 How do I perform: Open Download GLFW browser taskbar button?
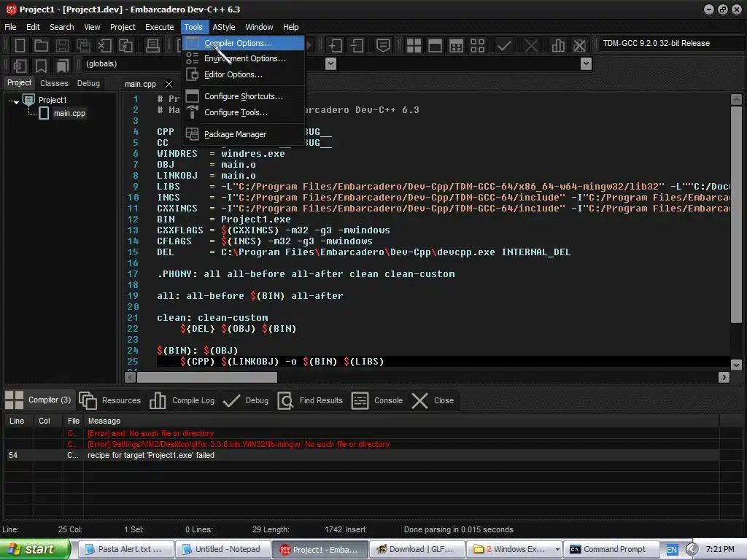tap(417, 550)
